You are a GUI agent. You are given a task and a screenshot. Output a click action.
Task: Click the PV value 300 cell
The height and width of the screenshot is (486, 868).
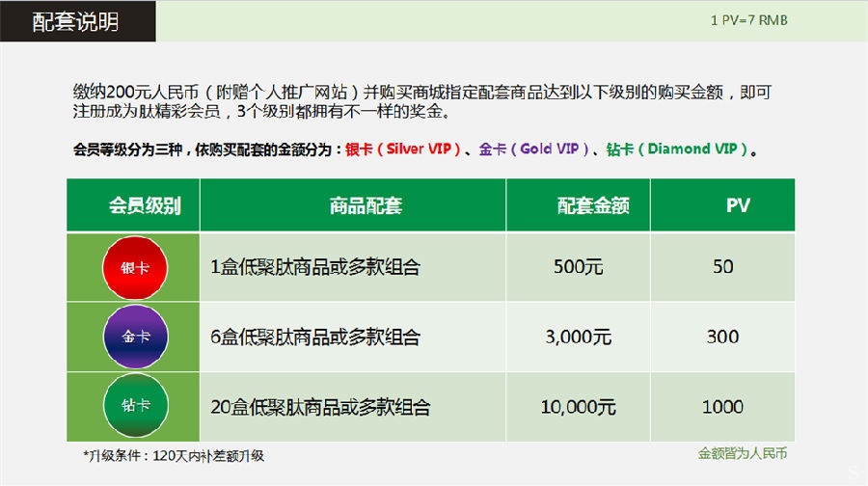tap(722, 337)
